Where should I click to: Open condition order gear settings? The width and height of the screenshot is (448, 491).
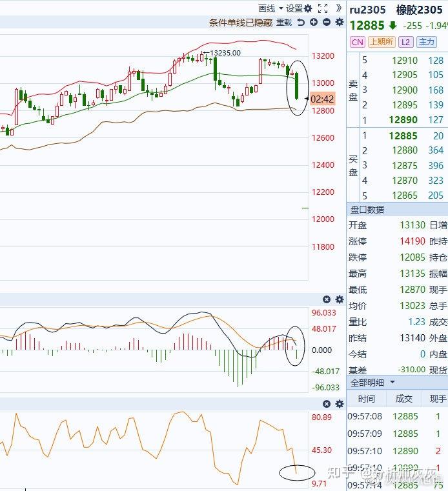pyautogui.click(x=340, y=22)
